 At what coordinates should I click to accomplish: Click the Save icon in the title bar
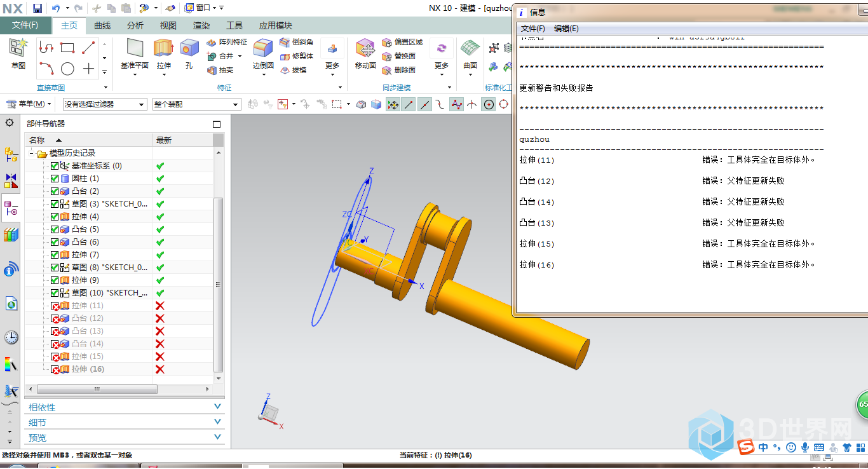[x=37, y=8]
